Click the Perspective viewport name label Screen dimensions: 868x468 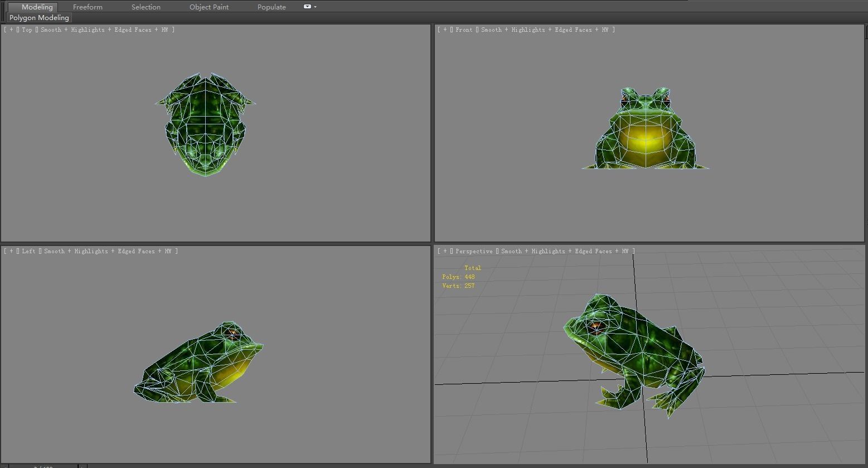click(x=474, y=251)
